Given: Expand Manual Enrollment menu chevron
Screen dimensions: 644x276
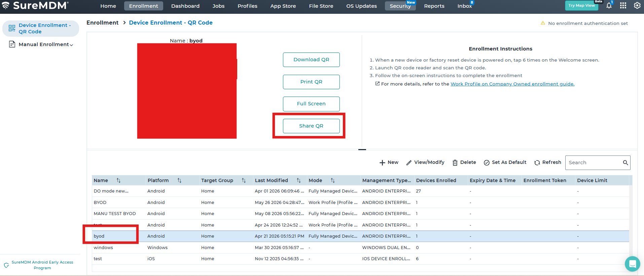Looking at the screenshot, I should [71, 45].
